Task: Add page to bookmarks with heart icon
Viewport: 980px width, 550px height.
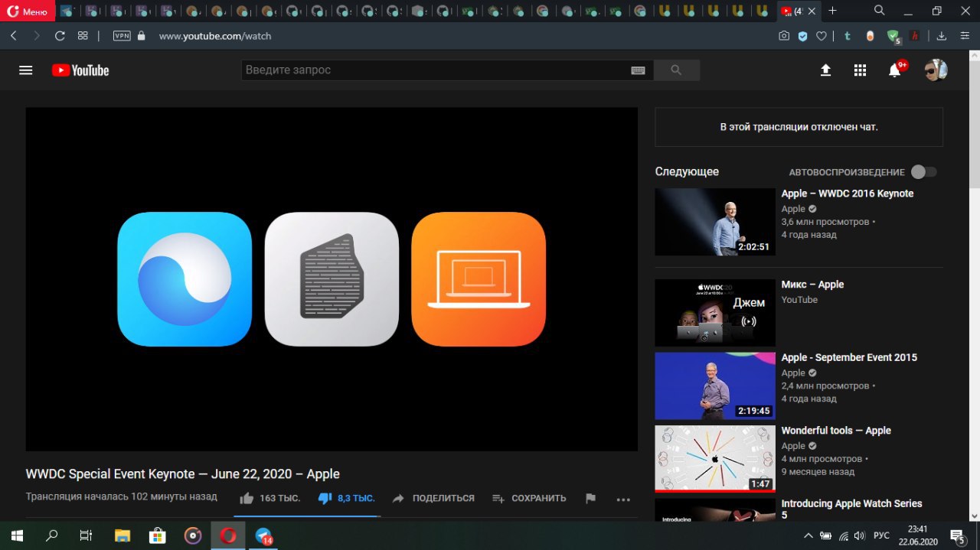Action: pos(821,36)
